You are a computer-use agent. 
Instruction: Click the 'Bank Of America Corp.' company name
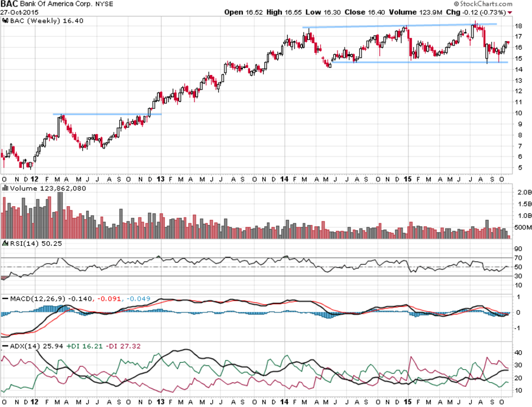(56, 4)
